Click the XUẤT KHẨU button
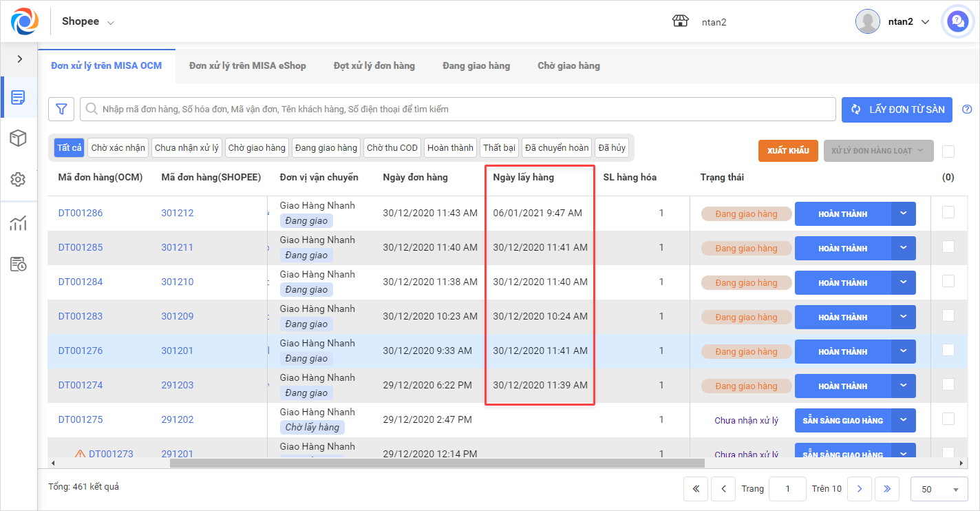 pyautogui.click(x=788, y=151)
